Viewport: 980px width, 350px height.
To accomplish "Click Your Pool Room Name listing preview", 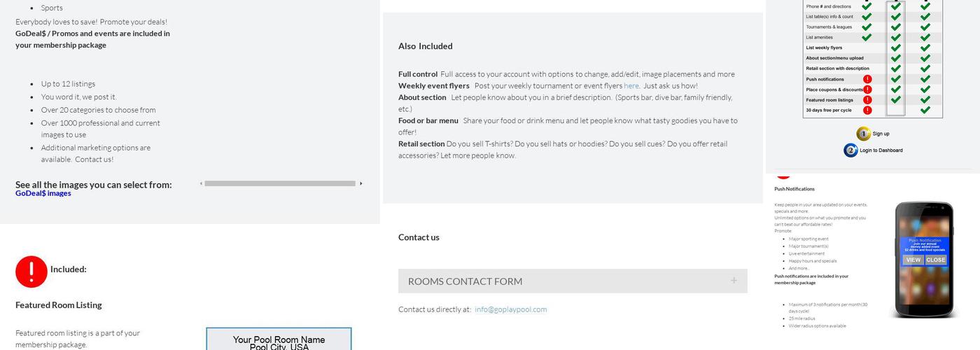I will tap(279, 342).
